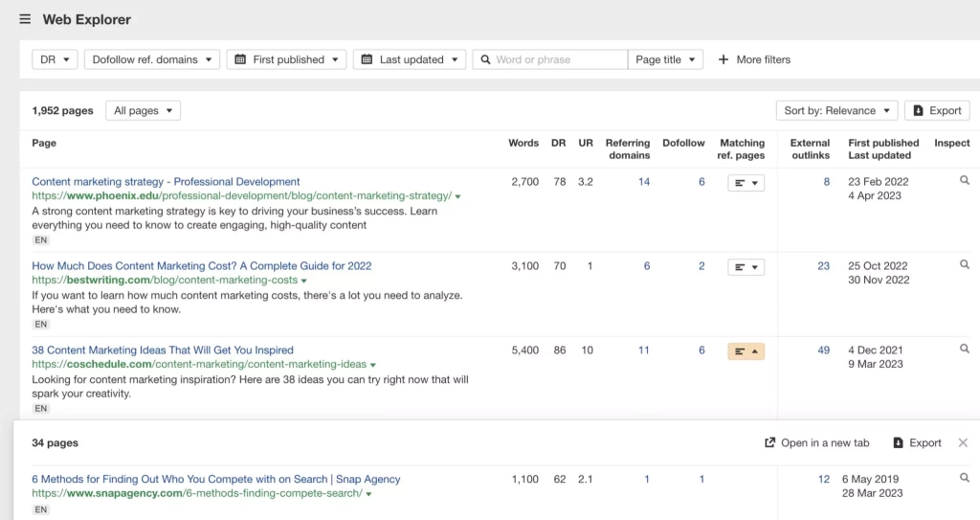Expand matching ref. pages for phoenix.edu row
The width and height of the screenshot is (980, 520).
pos(746,183)
